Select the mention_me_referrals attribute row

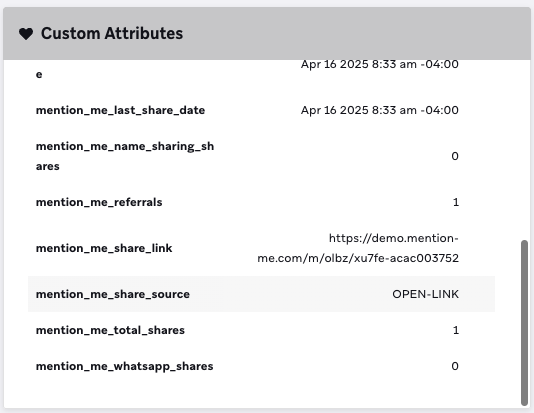tap(261, 202)
